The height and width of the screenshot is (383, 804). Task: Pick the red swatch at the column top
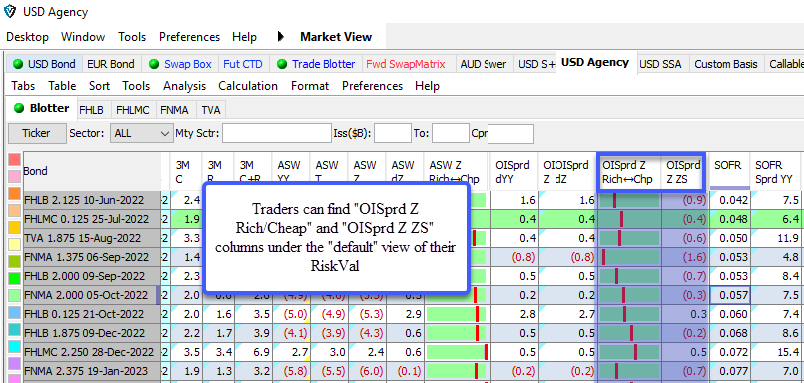[x=14, y=160]
